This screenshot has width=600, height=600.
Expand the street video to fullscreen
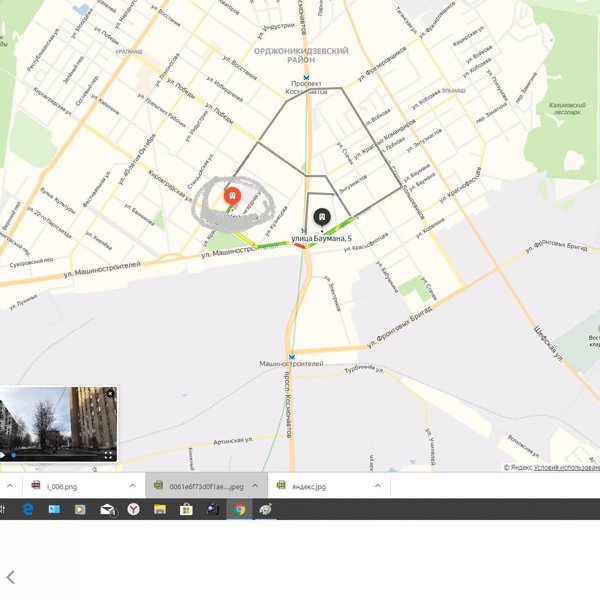click(x=108, y=455)
